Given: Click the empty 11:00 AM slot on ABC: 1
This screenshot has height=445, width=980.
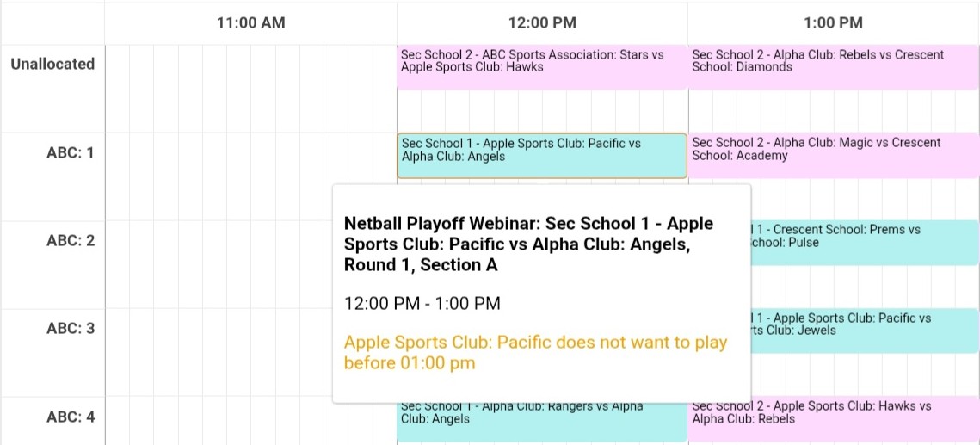Looking at the screenshot, I should pos(250,176).
